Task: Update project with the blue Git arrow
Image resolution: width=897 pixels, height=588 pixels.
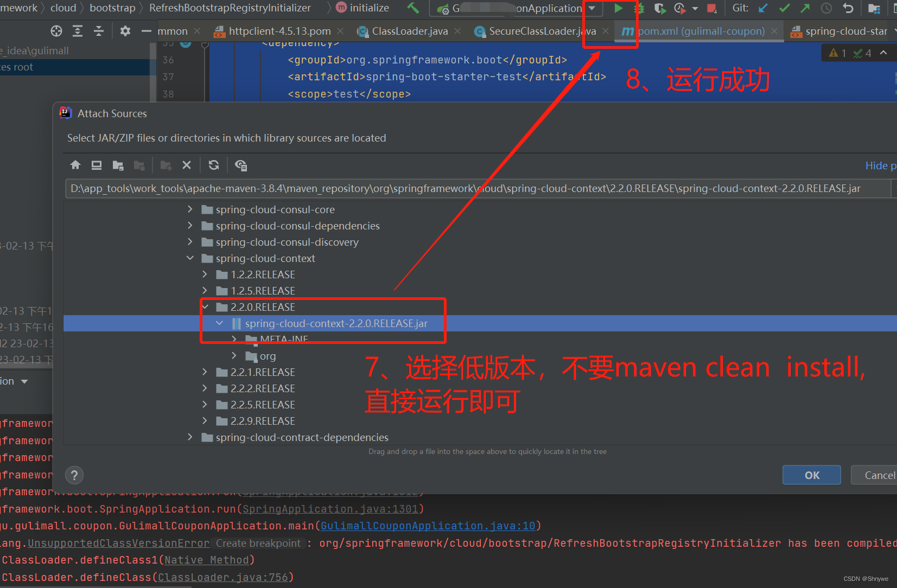Action: [763, 8]
